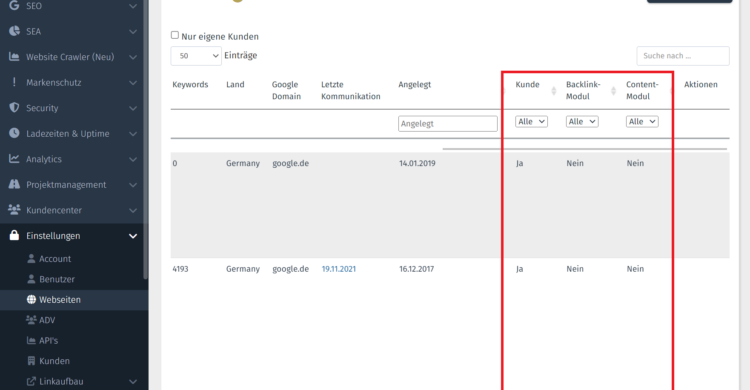Sort by the Land column header

235,84
